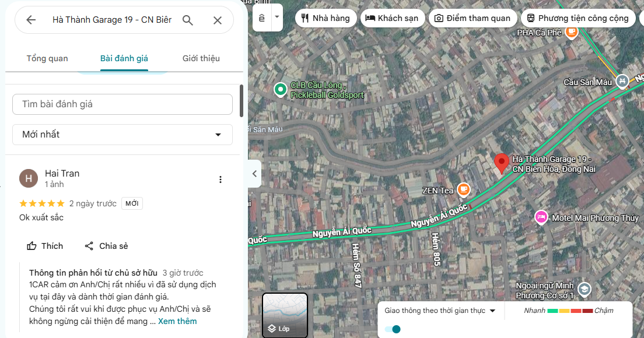Click the Hà Thành Garage 19 map label

point(553,164)
